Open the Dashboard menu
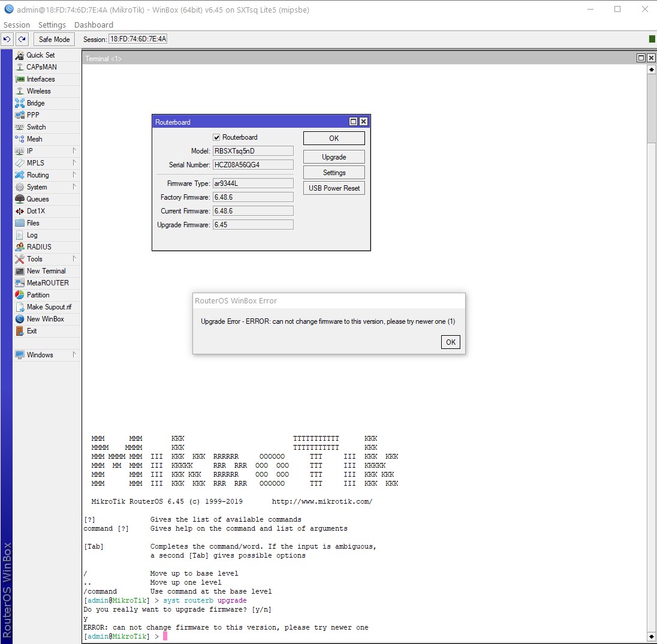The image size is (657, 644). pyautogui.click(x=94, y=25)
